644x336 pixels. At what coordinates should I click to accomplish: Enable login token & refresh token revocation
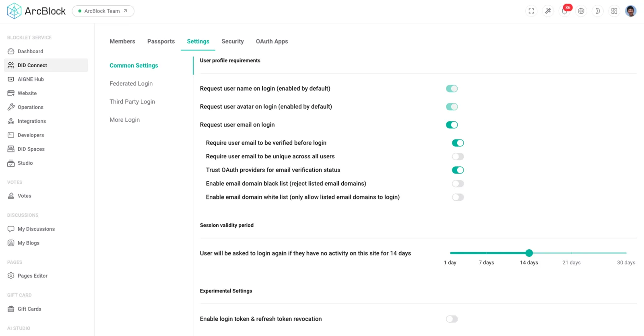452,319
